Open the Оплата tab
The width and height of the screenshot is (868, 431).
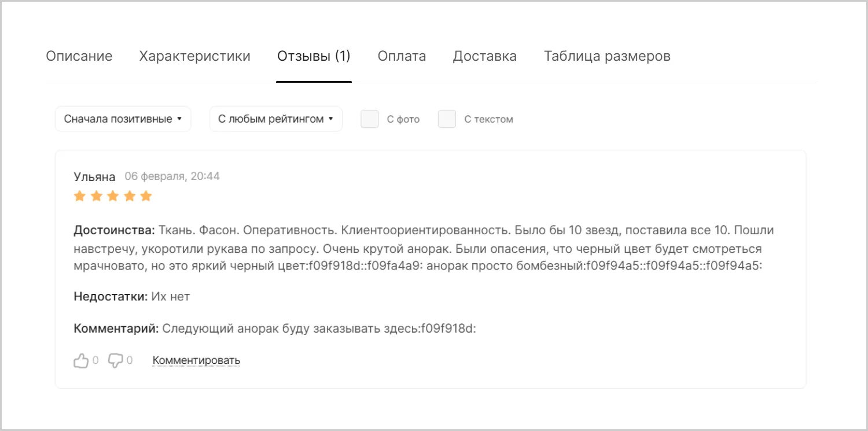coord(402,56)
